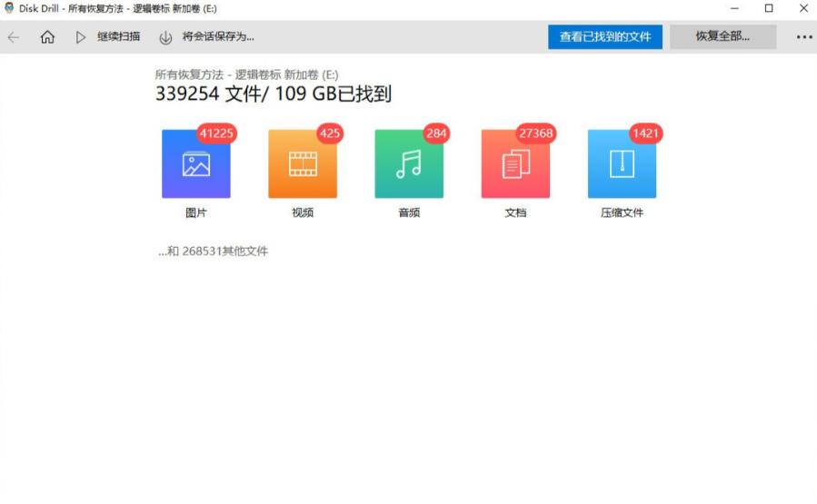Open the 音频 audio category tile
This screenshot has width=817, height=504.
[x=409, y=164]
